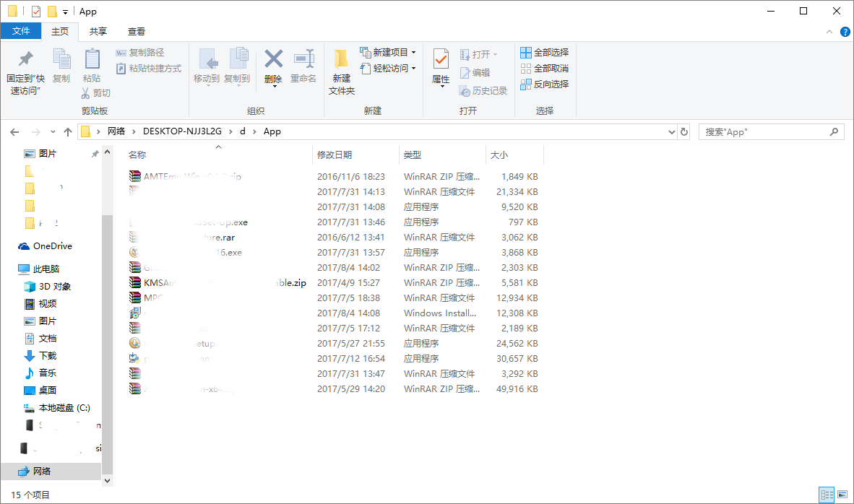Click the search magnifier icon
Screen dimensions: 854x504
tap(834, 131)
